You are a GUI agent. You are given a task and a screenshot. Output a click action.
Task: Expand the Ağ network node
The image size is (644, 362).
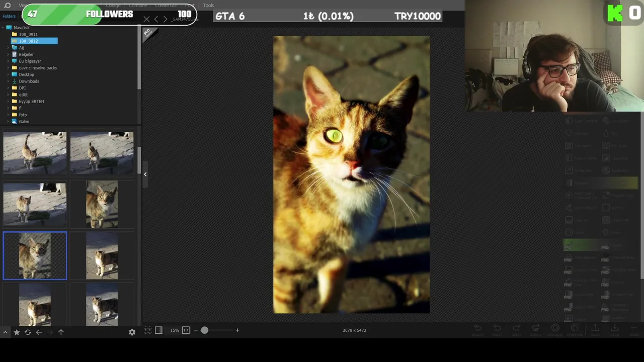point(8,48)
